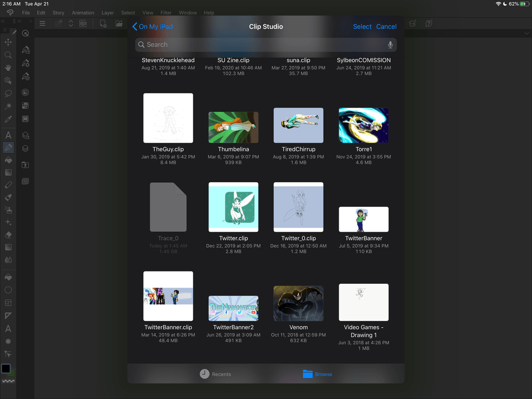Select the Auto select magic wand tool
This screenshot has width=532, height=399.
tap(8, 106)
